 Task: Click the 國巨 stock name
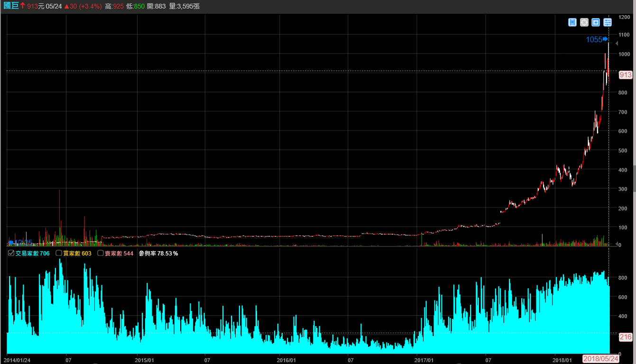[x=10, y=6]
